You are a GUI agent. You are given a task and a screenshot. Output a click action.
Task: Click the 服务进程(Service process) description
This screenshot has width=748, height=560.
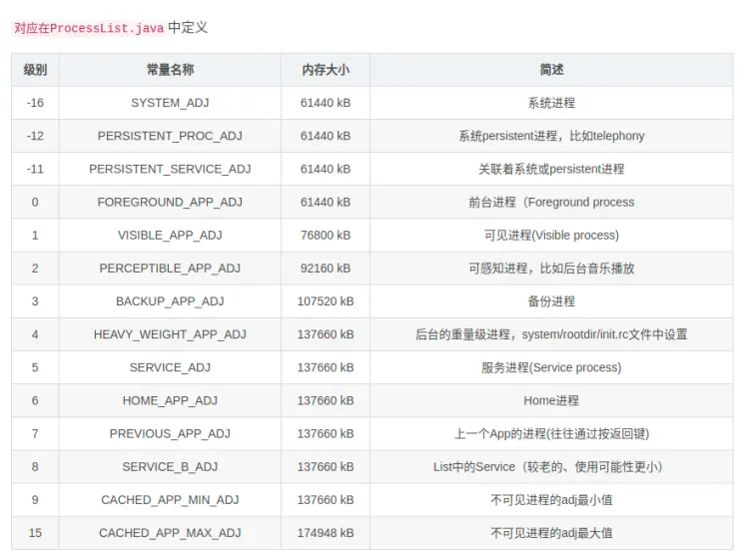click(x=551, y=367)
